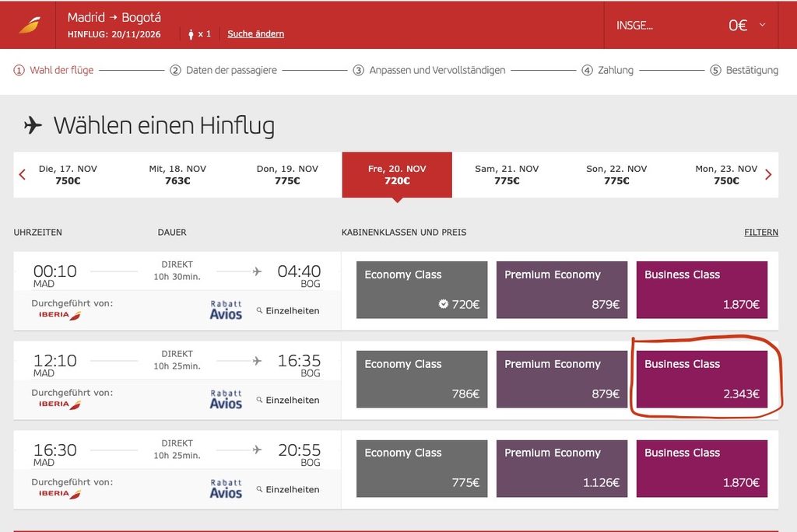Show later dates with the right arrow
Image resolution: width=797 pixels, height=532 pixels.
768,175
